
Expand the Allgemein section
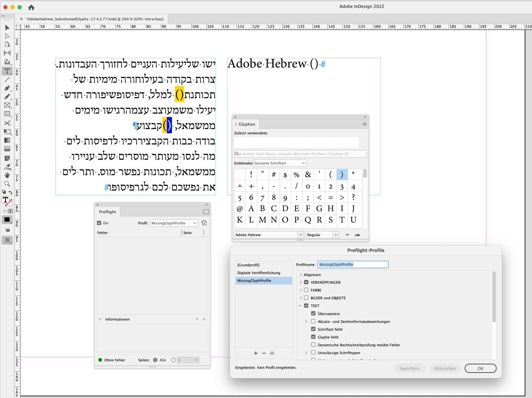pos(301,275)
